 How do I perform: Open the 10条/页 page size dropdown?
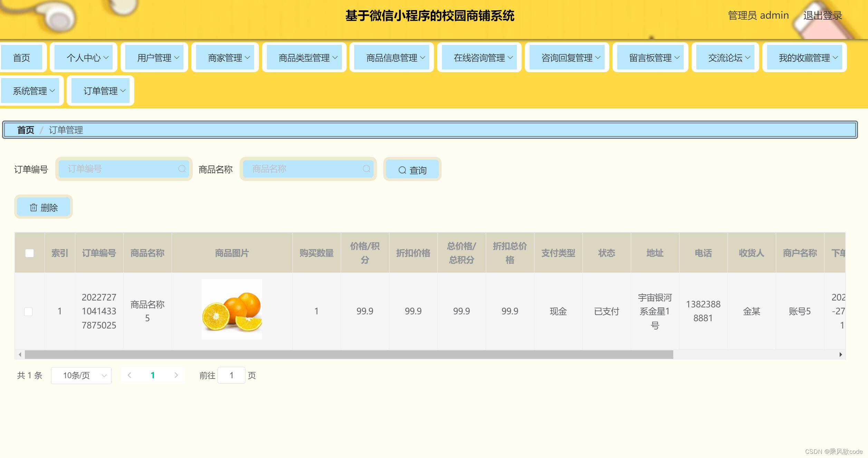(81, 375)
